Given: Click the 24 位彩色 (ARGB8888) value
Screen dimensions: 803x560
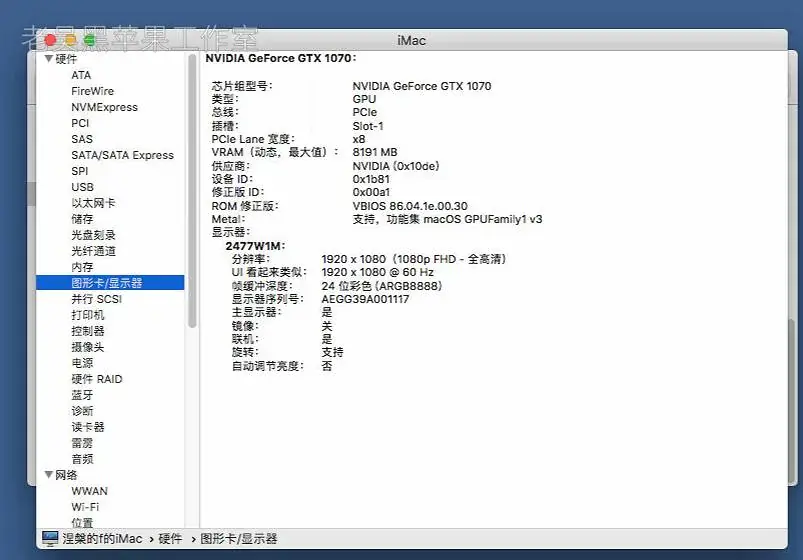Looking at the screenshot, I should [382, 286].
